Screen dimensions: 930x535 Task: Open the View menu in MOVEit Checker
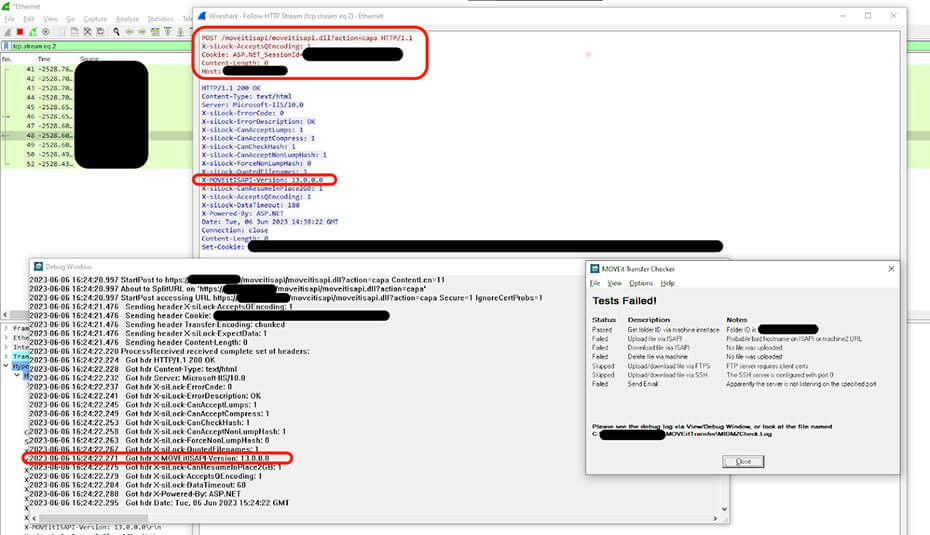point(615,283)
